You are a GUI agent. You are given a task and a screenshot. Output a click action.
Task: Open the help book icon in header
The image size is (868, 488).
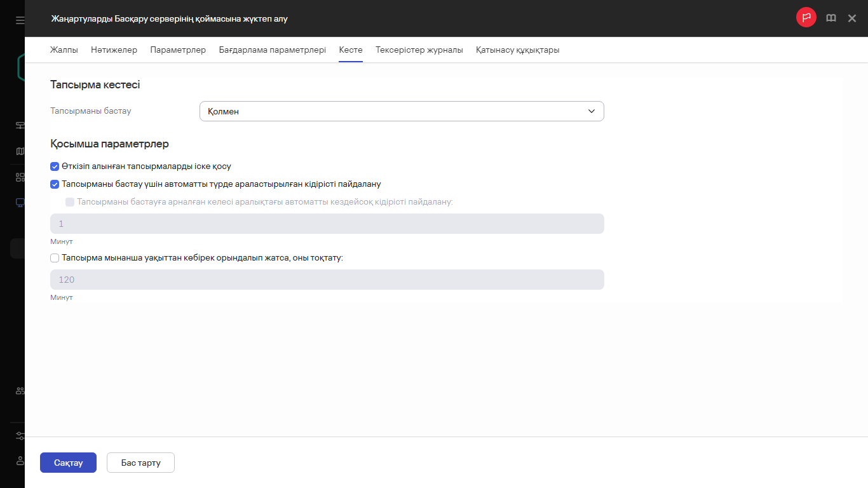pos(831,18)
